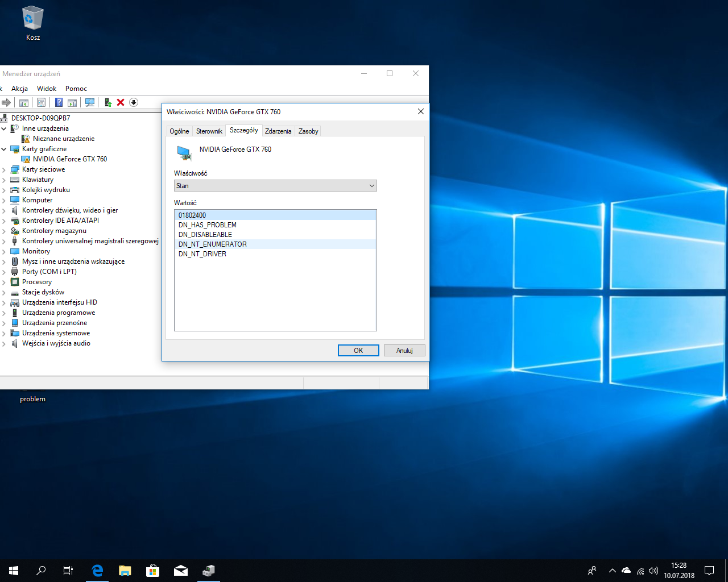The image size is (728, 582).
Task: Select DN_HAS_PROBLEM value
Action: [x=275, y=225]
